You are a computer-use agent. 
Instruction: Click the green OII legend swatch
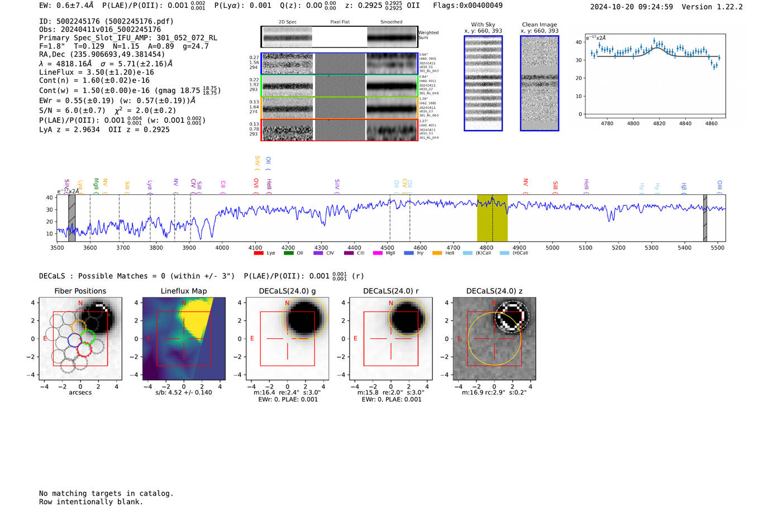(x=288, y=253)
